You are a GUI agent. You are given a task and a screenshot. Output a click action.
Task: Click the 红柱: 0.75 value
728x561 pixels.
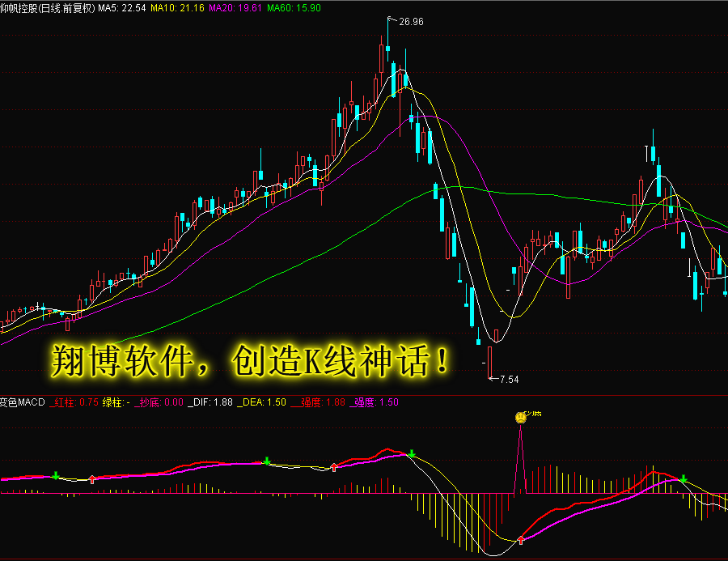[x=74, y=402]
